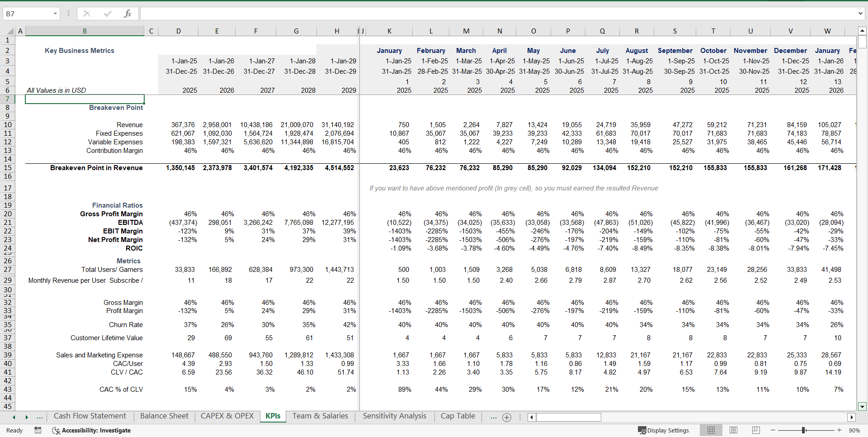This screenshot has height=437, width=868.
Task: Click the Cancel (X) formula bar icon
Action: click(x=87, y=14)
